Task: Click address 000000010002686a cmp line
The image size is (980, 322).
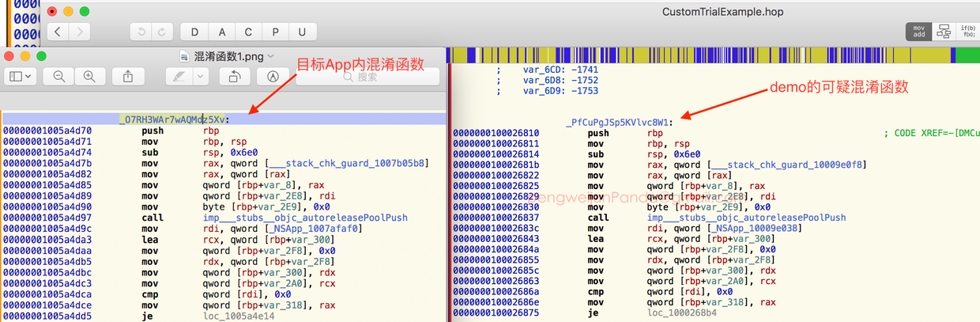Action: tap(716, 291)
